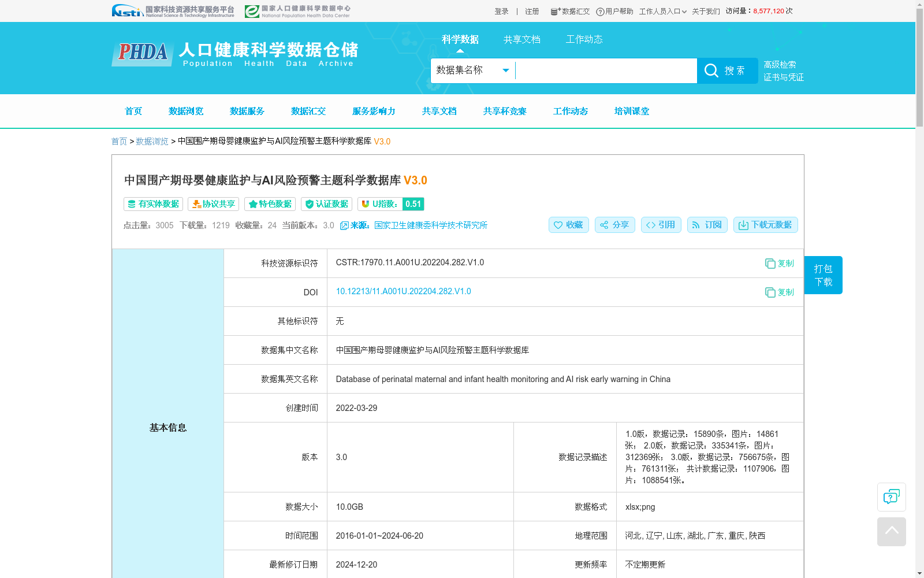Click the 登录 login link

pyautogui.click(x=501, y=12)
